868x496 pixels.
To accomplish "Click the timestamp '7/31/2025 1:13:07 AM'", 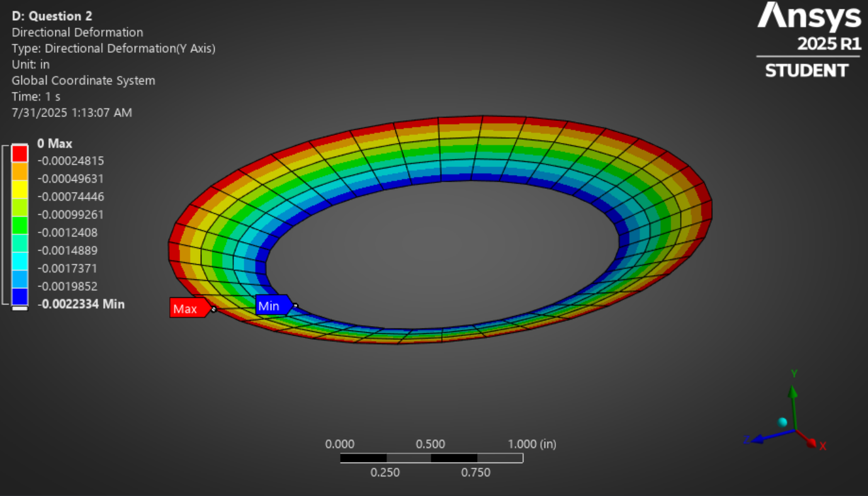I will pyautogui.click(x=72, y=113).
